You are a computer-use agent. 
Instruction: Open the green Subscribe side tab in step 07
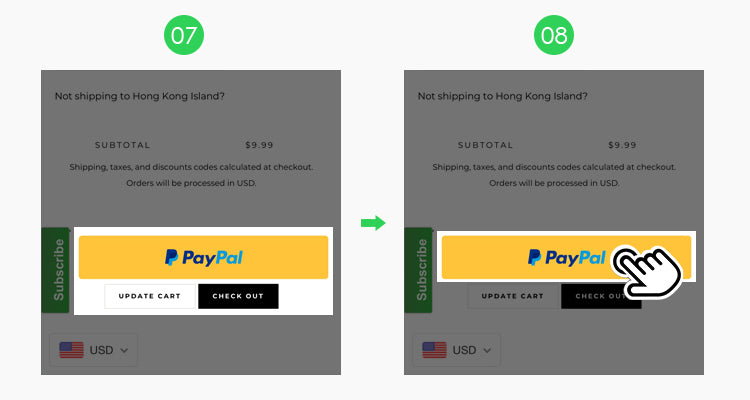click(56, 270)
